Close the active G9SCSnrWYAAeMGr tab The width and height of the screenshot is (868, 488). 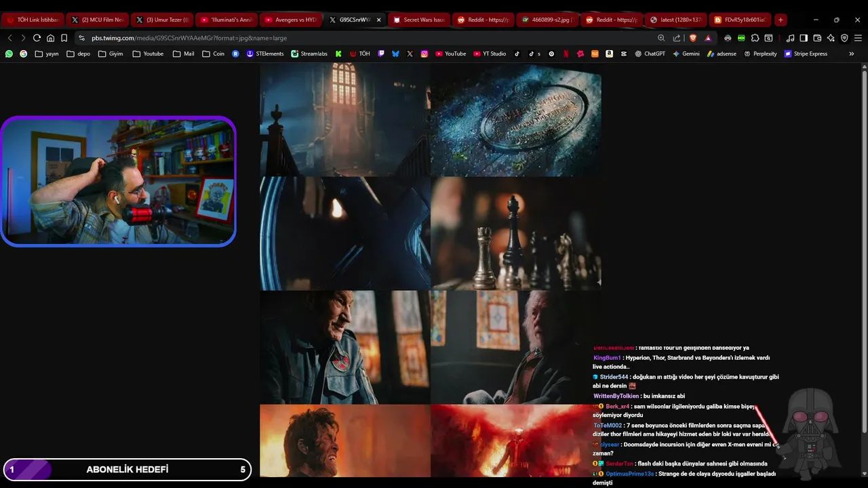[x=378, y=20]
